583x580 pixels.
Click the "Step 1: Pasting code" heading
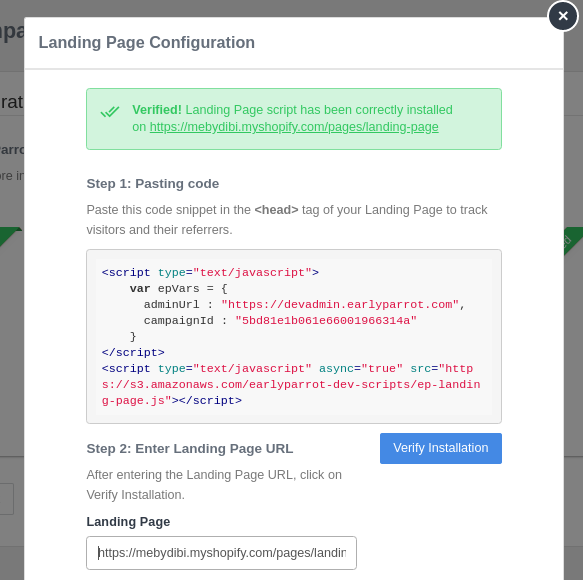152,184
